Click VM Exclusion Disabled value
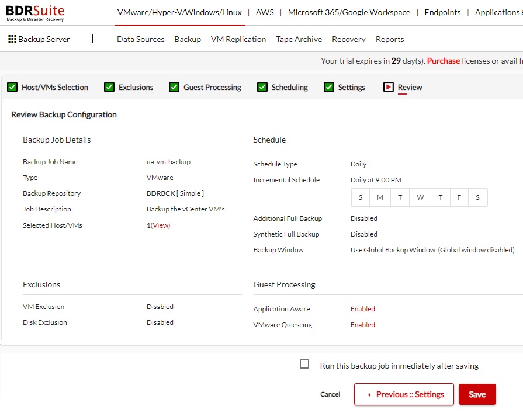 [160, 307]
